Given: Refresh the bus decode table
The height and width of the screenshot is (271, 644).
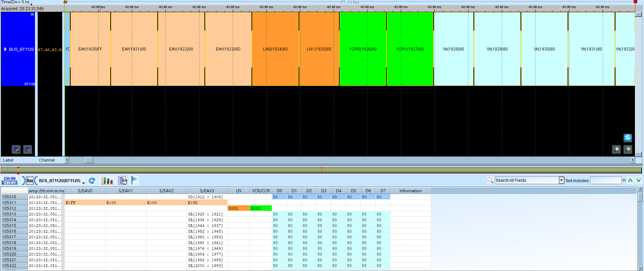Looking at the screenshot, I should [x=92, y=181].
